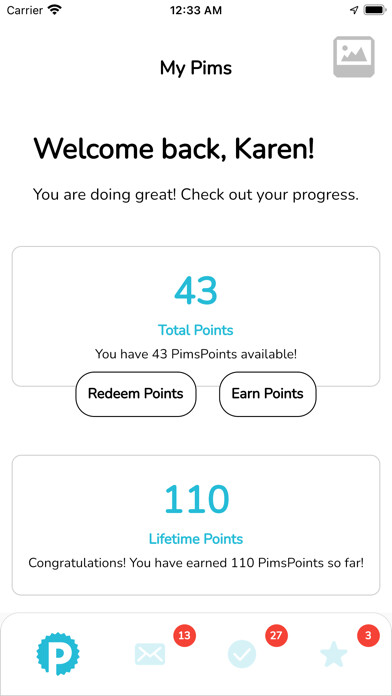Tap the Wi-Fi status bar icon
This screenshot has width=392, height=696.
coord(55,10)
